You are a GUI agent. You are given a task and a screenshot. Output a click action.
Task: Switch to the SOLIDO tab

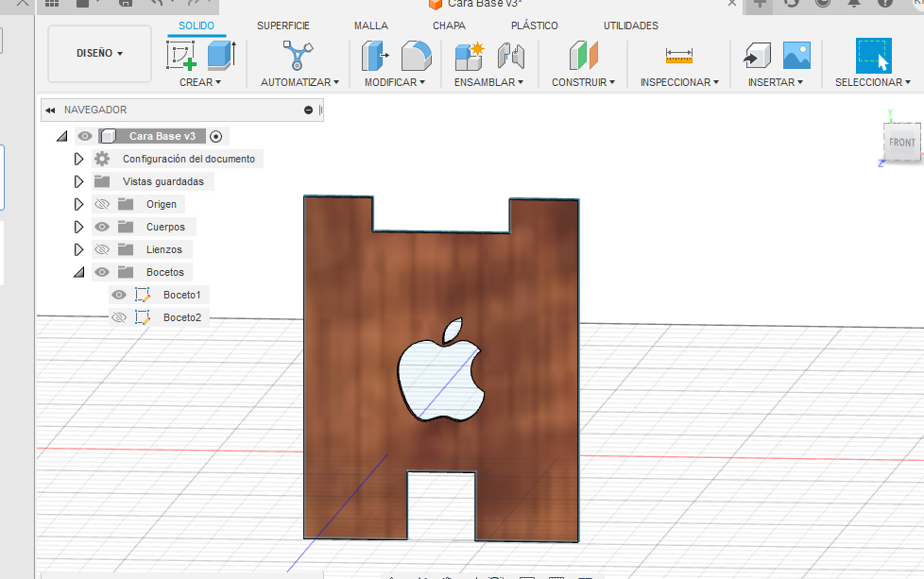197,26
